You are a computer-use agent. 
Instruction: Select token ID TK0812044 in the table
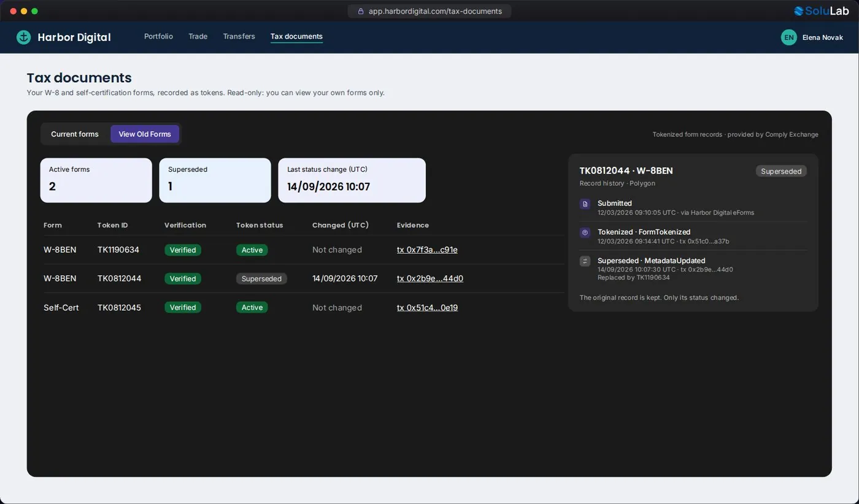click(119, 278)
